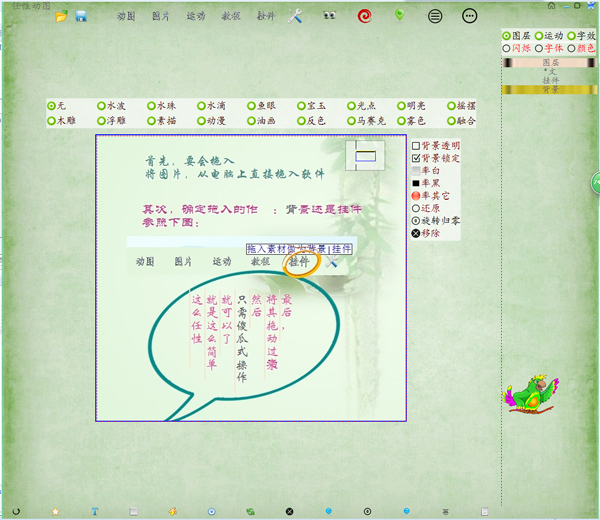Viewport: 600px width, 520px height.
Task: Open the 挂件 menu in the top toolbar
Action: pyautogui.click(x=265, y=17)
